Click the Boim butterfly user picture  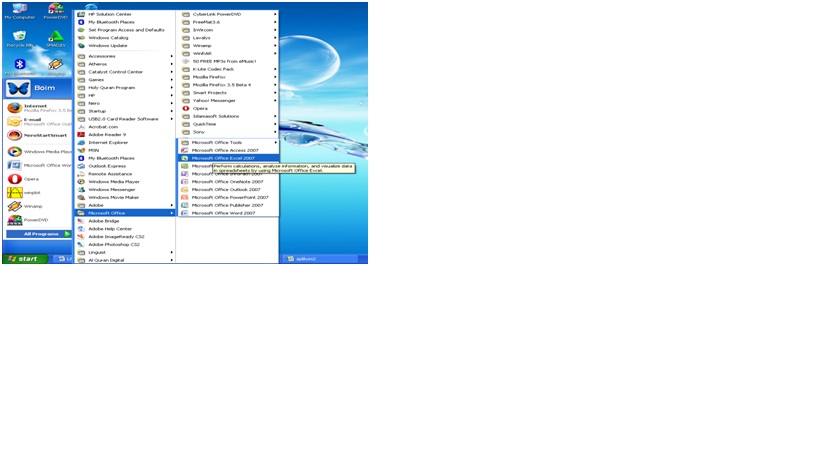tap(18, 88)
